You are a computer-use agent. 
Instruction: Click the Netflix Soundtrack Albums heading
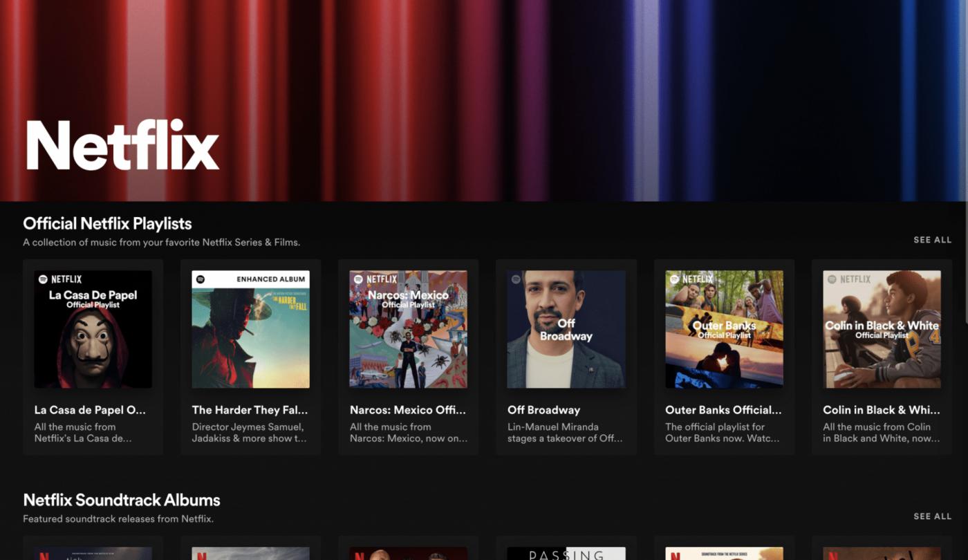point(122,500)
